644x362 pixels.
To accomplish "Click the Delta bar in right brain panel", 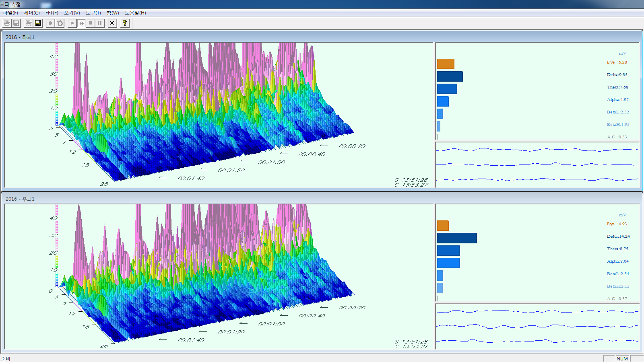I will 457,238.
